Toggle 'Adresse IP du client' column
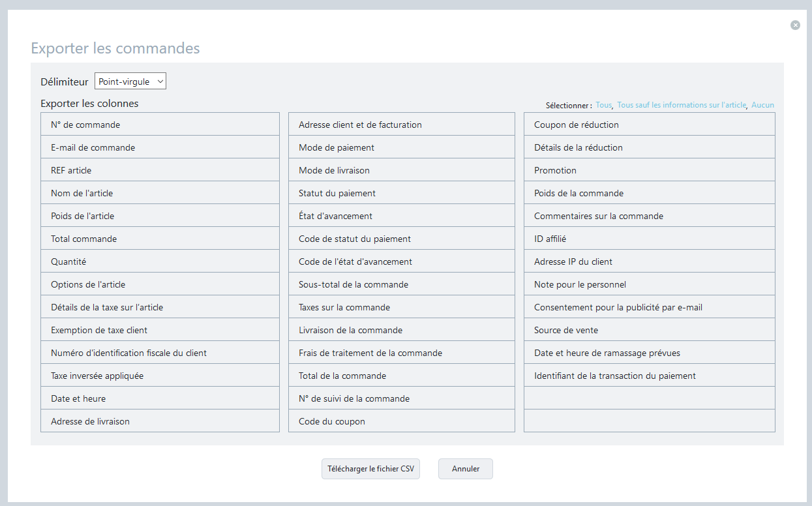 (x=649, y=261)
